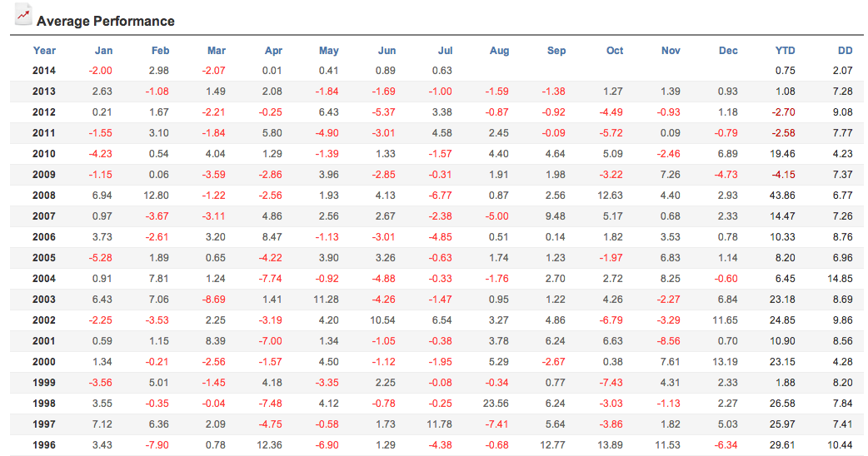Click 2013 DD value 7.28

click(x=842, y=92)
